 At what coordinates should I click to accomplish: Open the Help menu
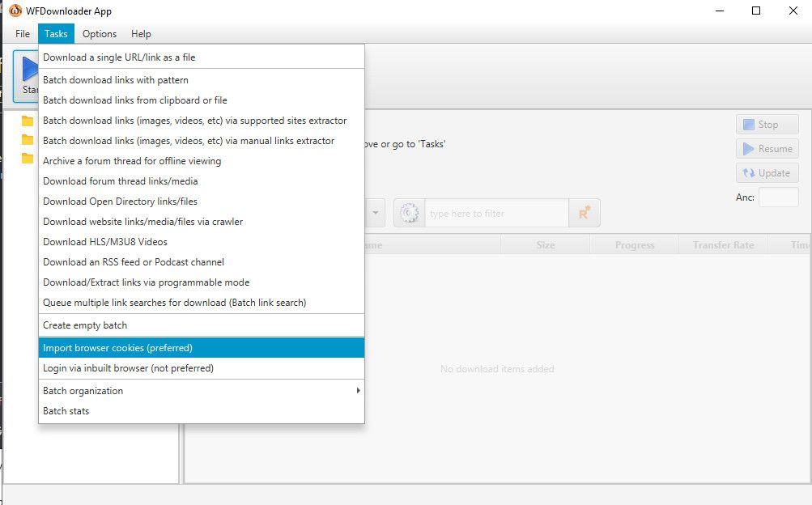tap(141, 34)
